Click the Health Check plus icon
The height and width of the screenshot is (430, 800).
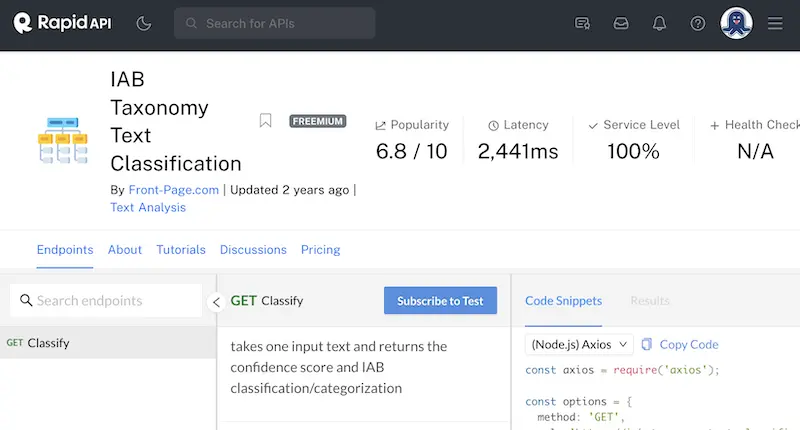[714, 125]
